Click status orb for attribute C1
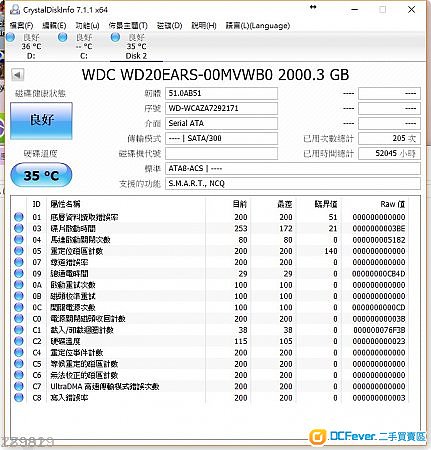The width and height of the screenshot is (431, 450). tap(19, 330)
